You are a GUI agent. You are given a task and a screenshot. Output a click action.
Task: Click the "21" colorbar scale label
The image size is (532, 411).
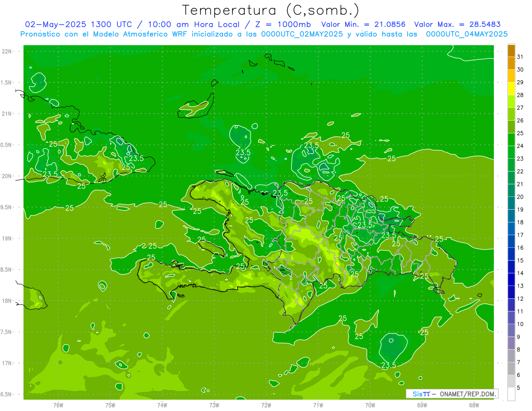coord(520,184)
